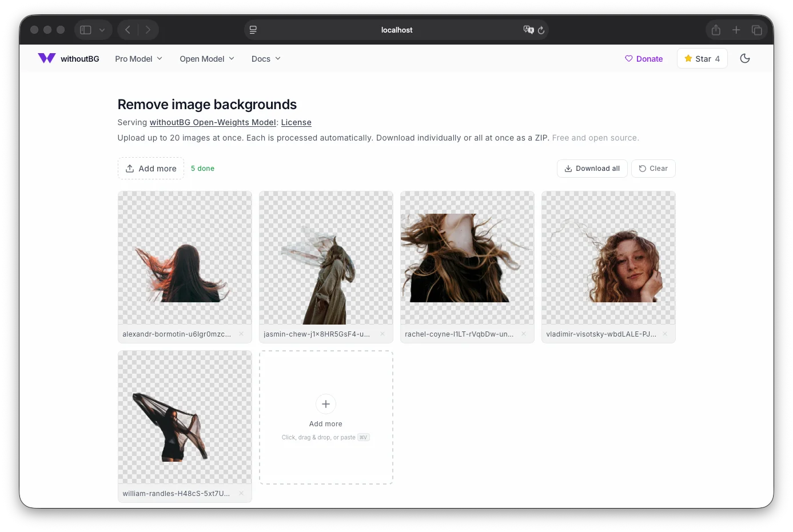Remove alexandr-bormotin image with its X

(x=241, y=334)
